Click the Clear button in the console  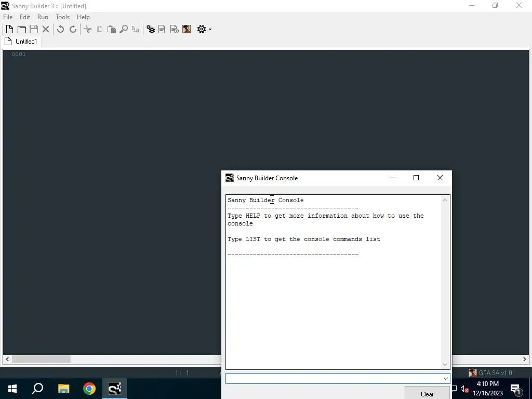[427, 394]
